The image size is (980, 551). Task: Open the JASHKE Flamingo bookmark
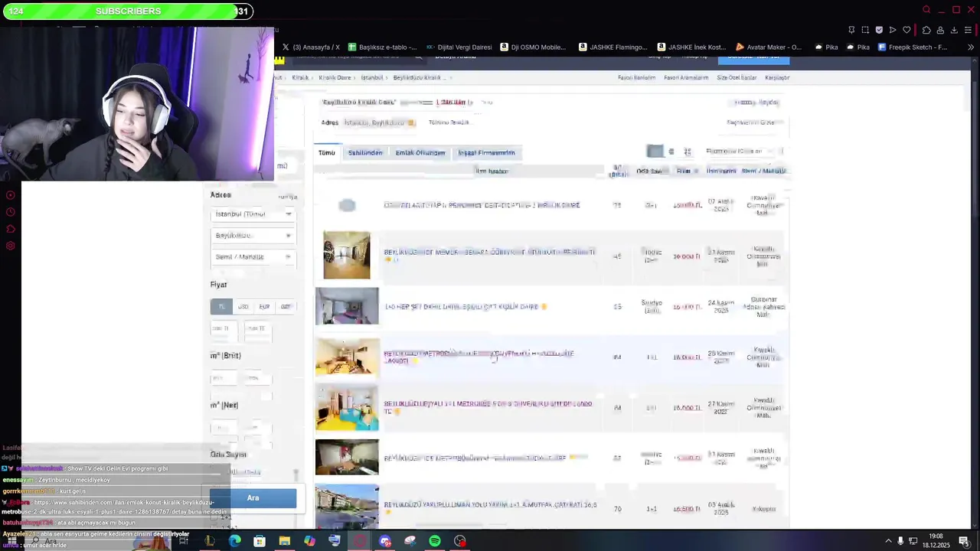[612, 47]
